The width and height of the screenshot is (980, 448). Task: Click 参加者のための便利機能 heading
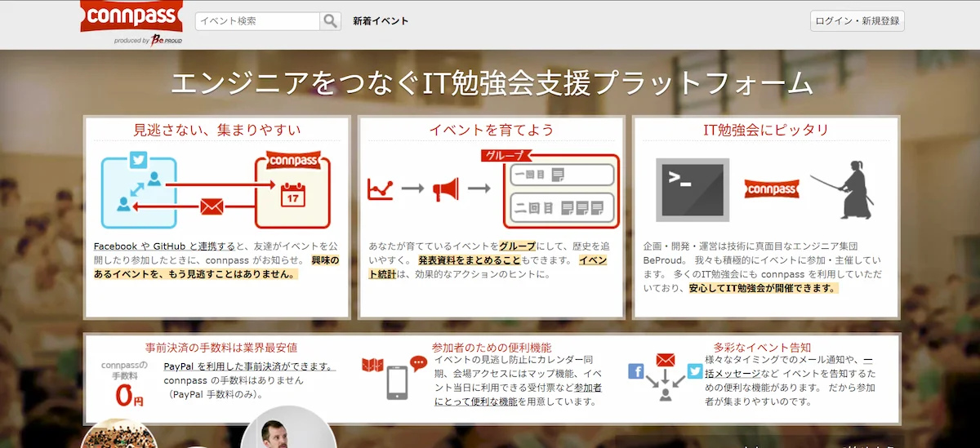pyautogui.click(x=492, y=347)
